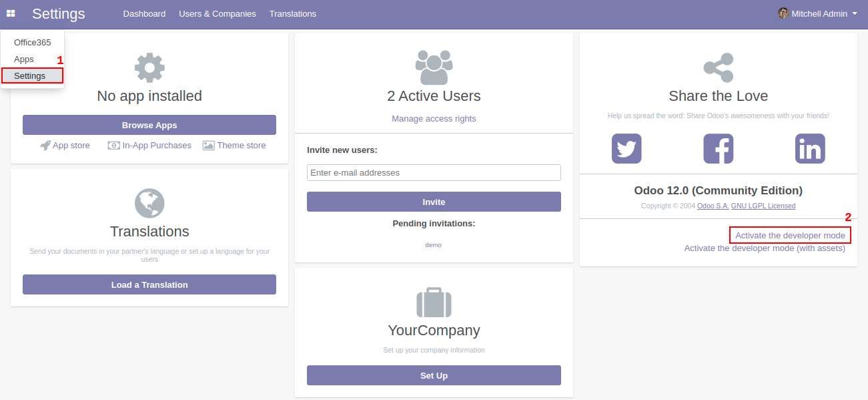Click the gear icon above No app installed
The image size is (868, 400).
tap(149, 67)
